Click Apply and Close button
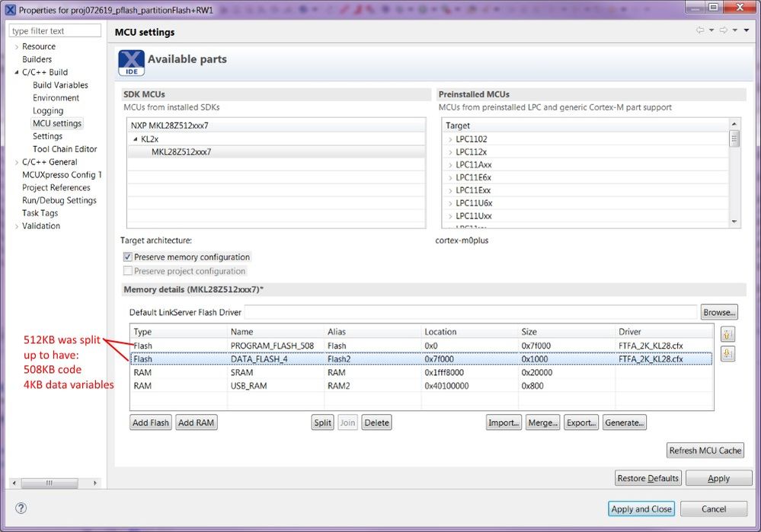 click(x=641, y=508)
